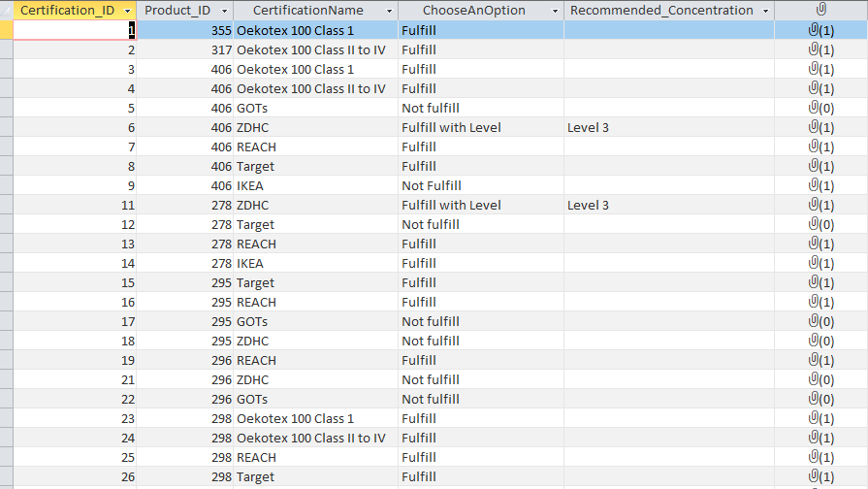Click the attachment column header paperclip
This screenshot has width=868, height=489.
pyautogui.click(x=821, y=9)
